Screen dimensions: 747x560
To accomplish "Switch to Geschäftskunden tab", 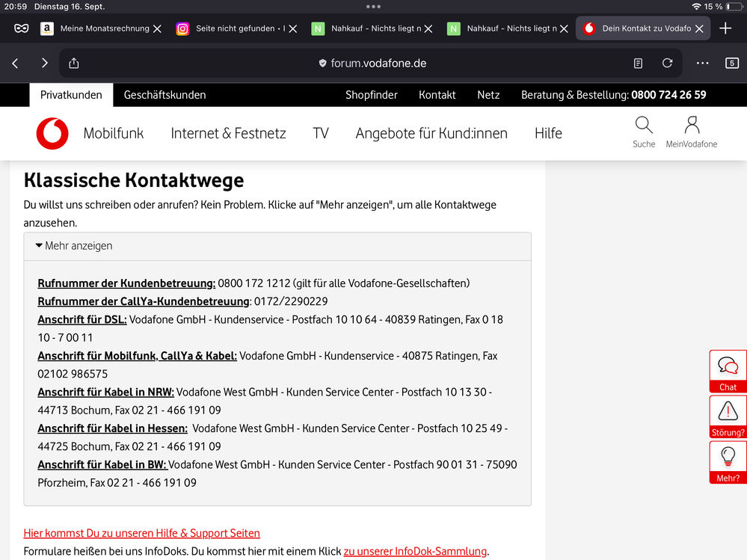I will (165, 95).
